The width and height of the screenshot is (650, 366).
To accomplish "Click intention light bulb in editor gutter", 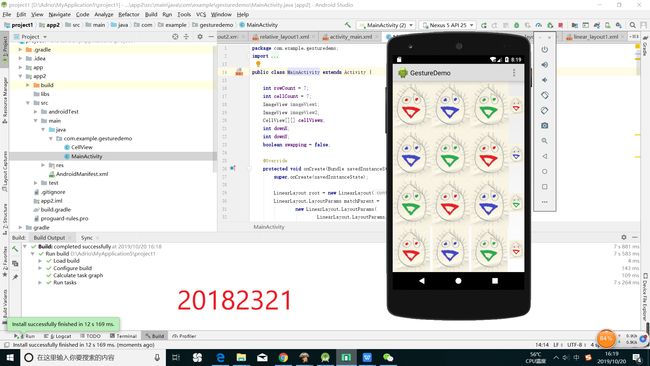I will click(x=258, y=64).
